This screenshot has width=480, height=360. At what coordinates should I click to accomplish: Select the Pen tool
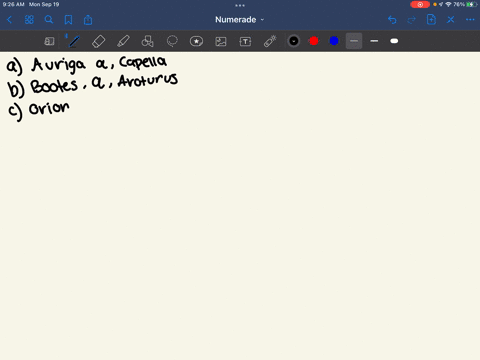[x=74, y=41]
